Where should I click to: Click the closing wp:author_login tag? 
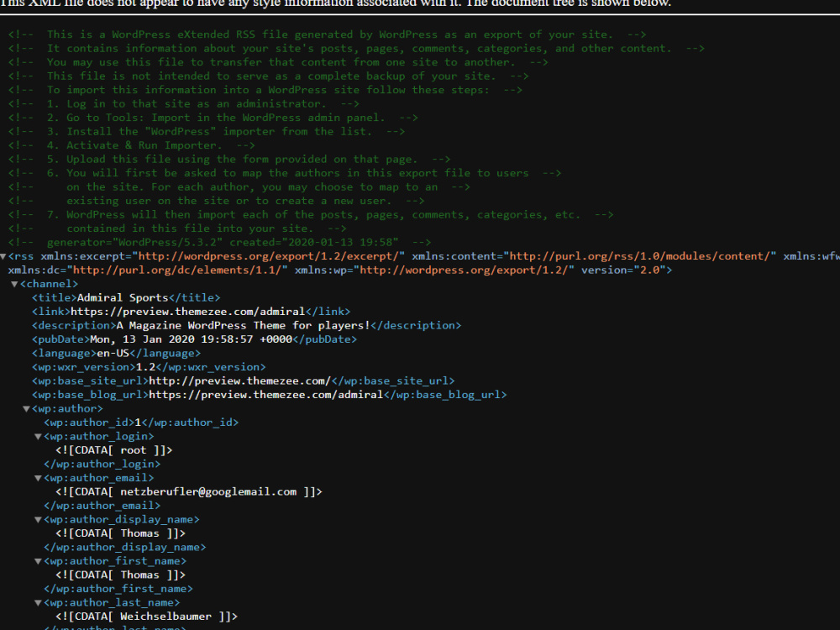(x=102, y=465)
